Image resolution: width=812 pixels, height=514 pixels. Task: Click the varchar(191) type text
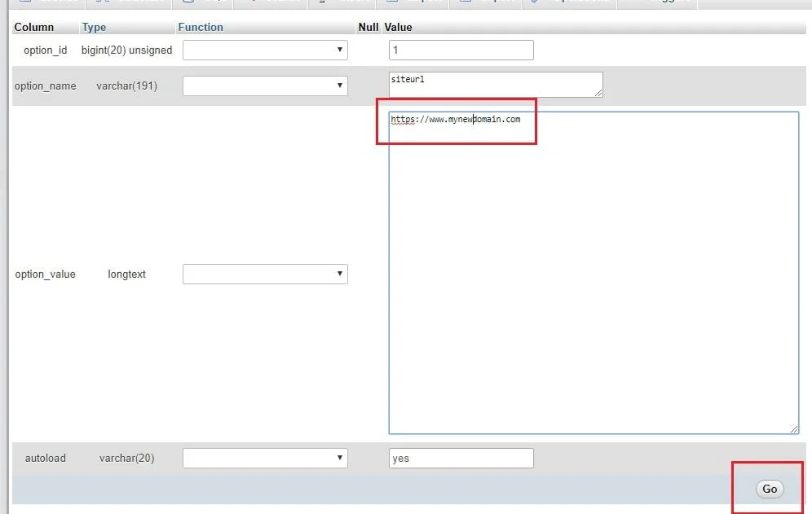(126, 86)
